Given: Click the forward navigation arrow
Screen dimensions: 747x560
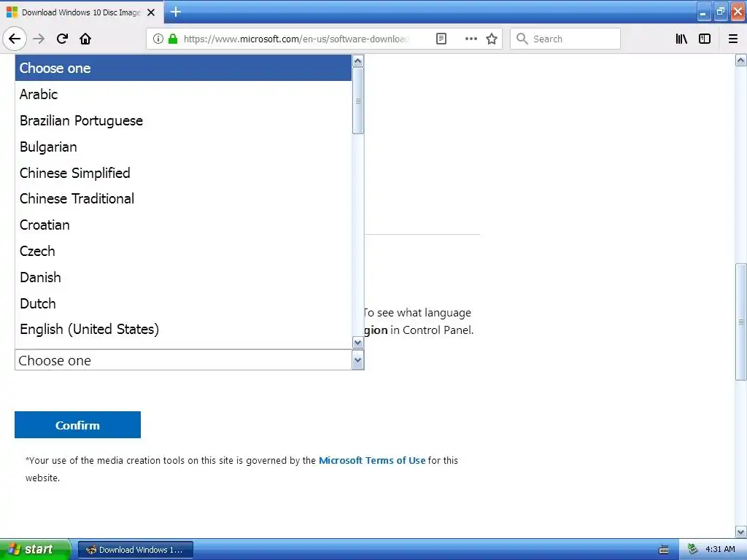Looking at the screenshot, I should tap(39, 39).
